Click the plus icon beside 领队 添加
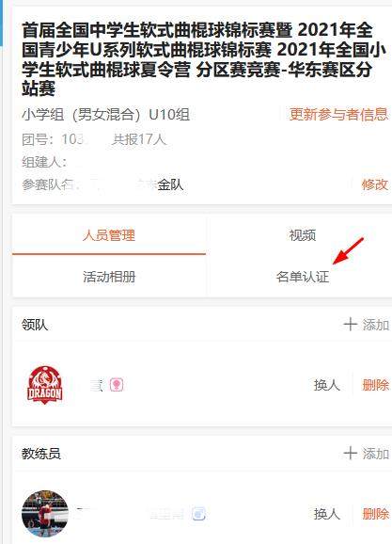 coord(350,325)
